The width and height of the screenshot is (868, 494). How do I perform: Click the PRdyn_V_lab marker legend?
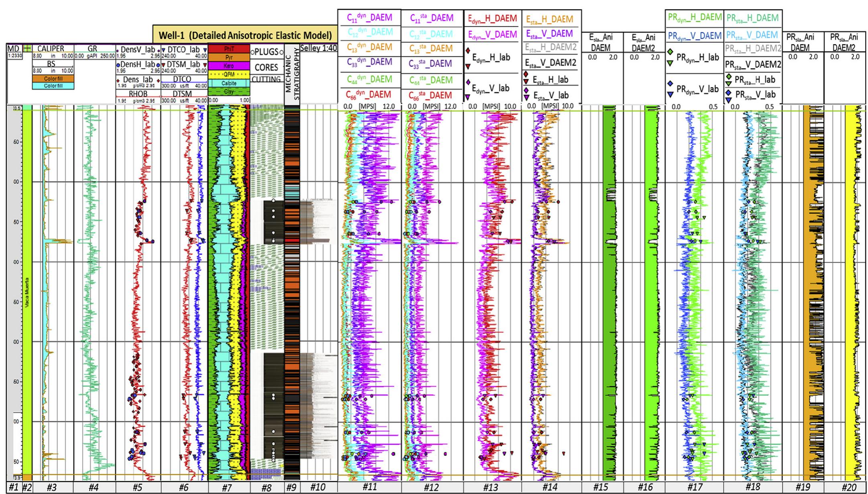(693, 89)
